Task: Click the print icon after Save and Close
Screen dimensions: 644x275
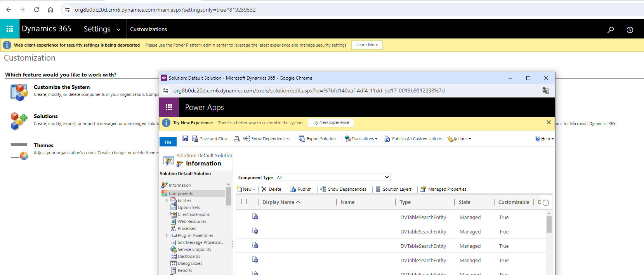Action: click(237, 139)
